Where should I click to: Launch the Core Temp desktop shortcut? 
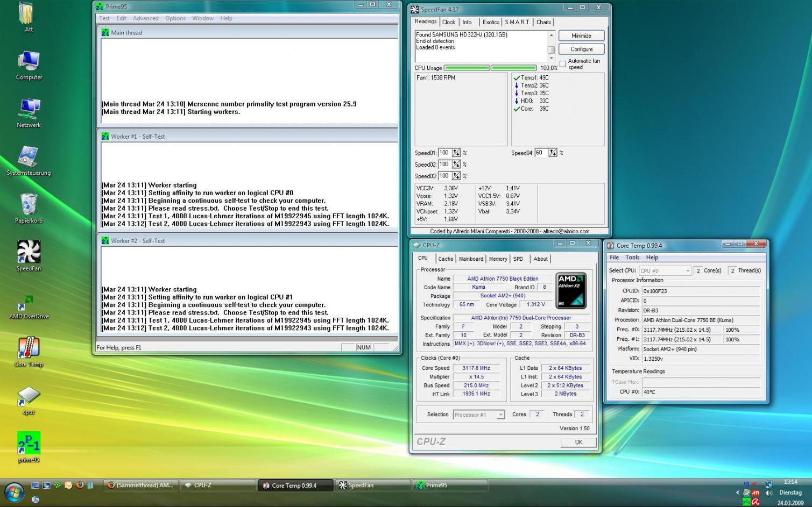click(x=29, y=352)
